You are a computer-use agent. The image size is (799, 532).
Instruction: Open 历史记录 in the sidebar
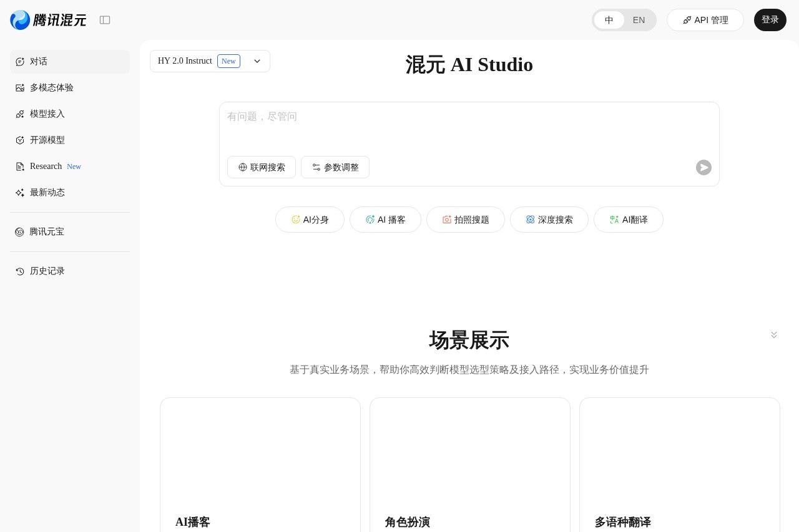pos(70,271)
